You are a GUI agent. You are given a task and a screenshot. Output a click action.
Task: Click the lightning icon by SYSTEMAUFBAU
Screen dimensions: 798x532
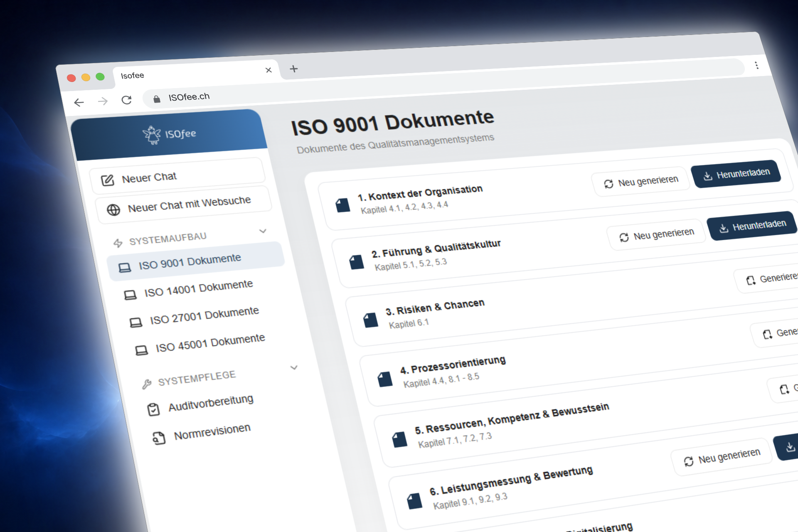(118, 243)
